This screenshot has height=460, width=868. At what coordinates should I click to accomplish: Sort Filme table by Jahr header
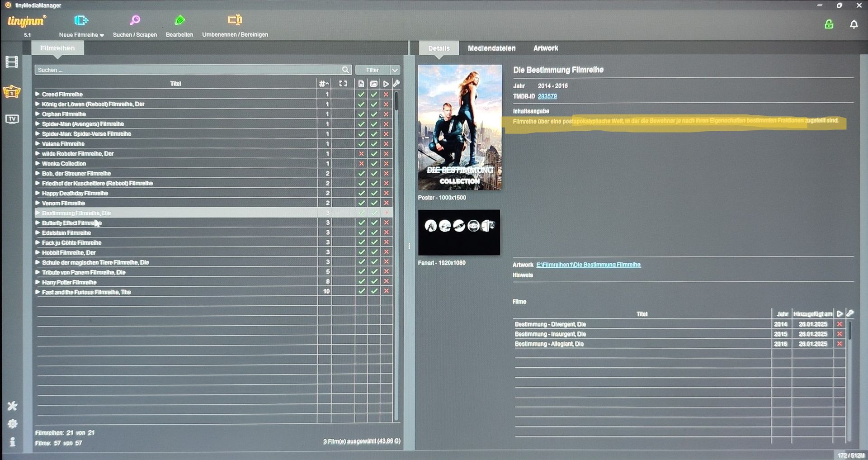tap(782, 314)
